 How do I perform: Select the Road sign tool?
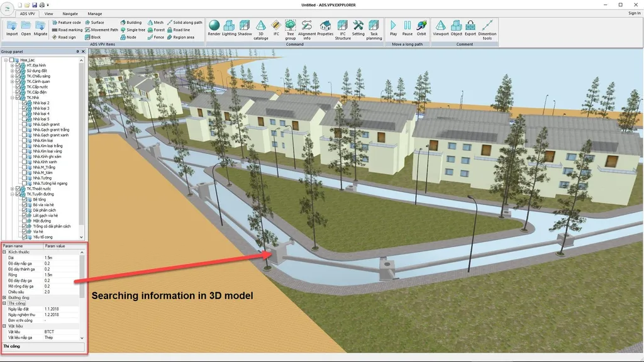click(x=64, y=37)
